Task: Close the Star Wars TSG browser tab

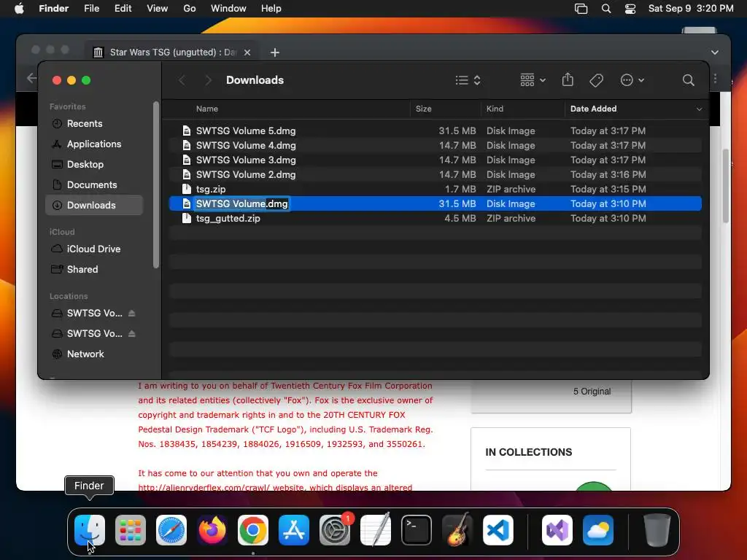Action: (247, 52)
